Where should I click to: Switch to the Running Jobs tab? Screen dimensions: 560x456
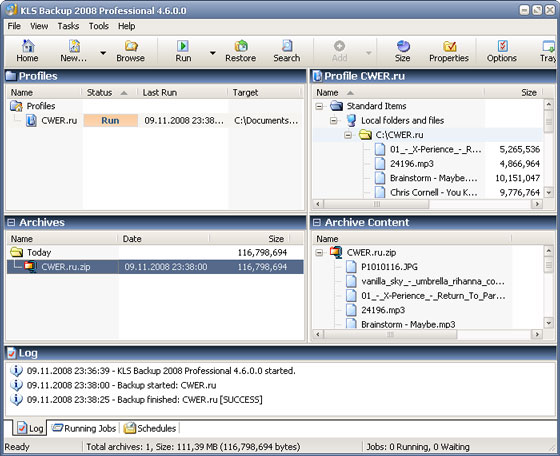(x=84, y=428)
